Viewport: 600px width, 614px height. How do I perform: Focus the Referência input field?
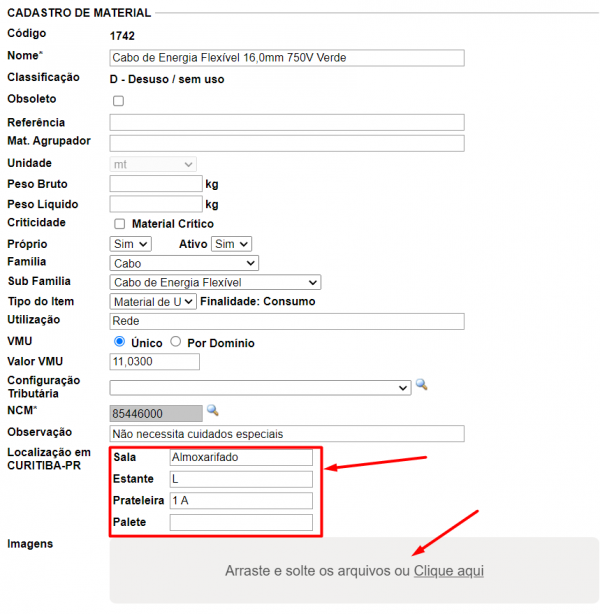click(286, 122)
